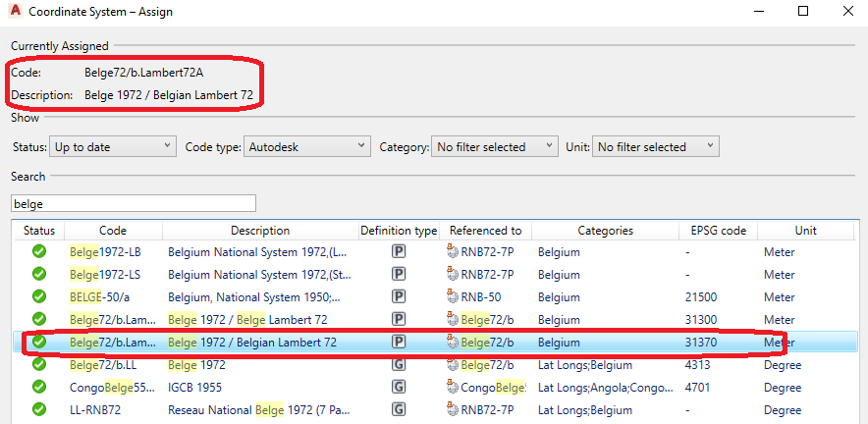Select the BELGE-50/a code
This screenshot has height=424, width=868.
(x=99, y=297)
